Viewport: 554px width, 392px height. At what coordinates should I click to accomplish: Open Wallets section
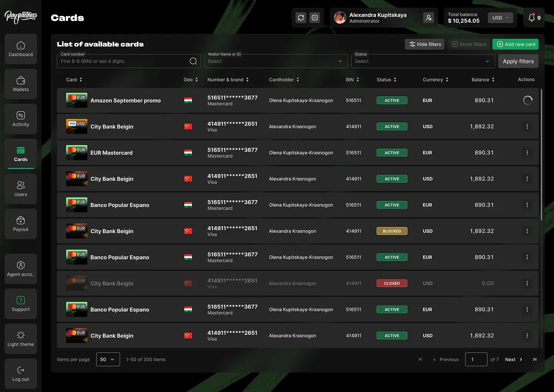click(x=21, y=84)
